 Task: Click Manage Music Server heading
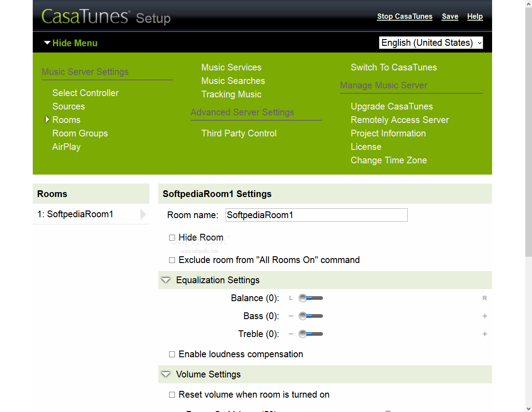[x=384, y=85]
